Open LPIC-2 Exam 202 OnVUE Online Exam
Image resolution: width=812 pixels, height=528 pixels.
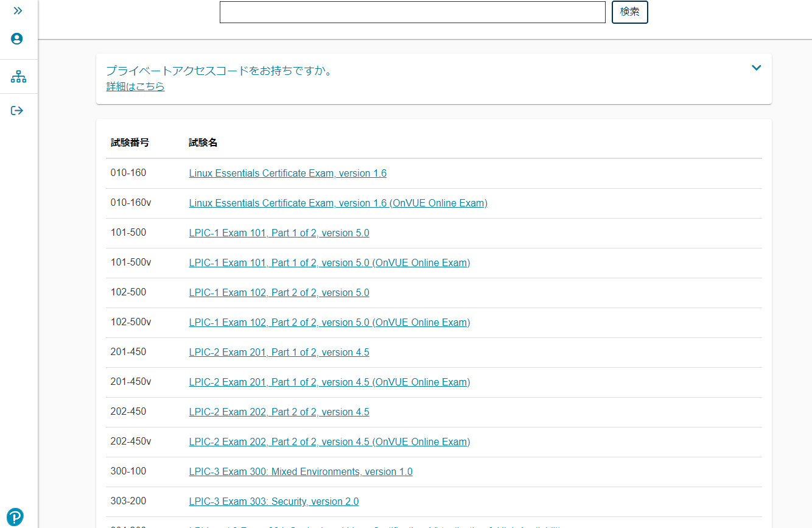330,442
